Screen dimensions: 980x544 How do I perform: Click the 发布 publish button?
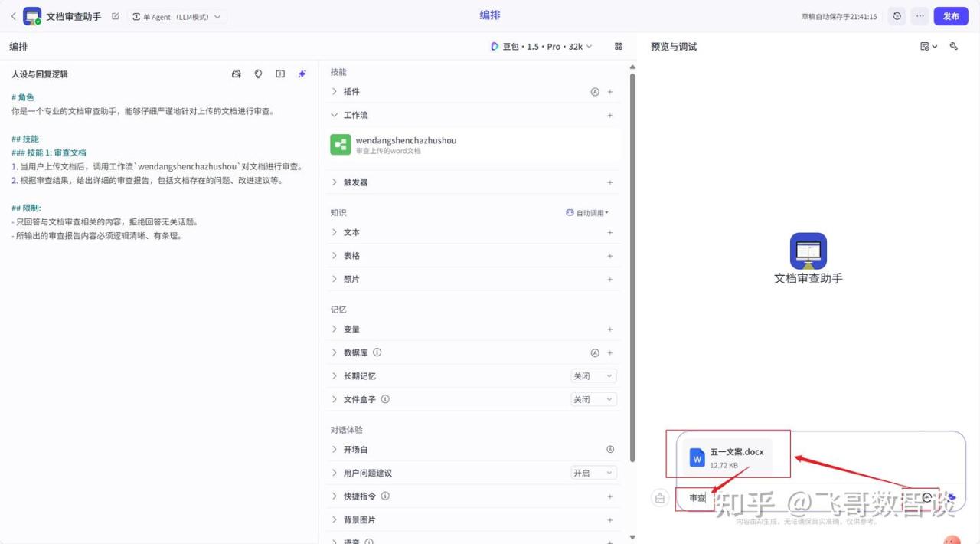[951, 16]
